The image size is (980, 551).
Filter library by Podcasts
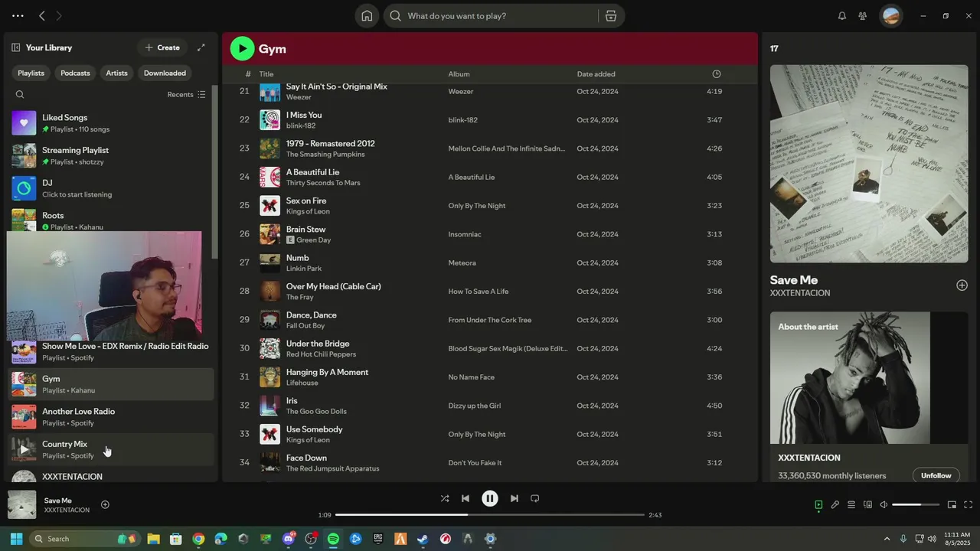click(x=75, y=73)
